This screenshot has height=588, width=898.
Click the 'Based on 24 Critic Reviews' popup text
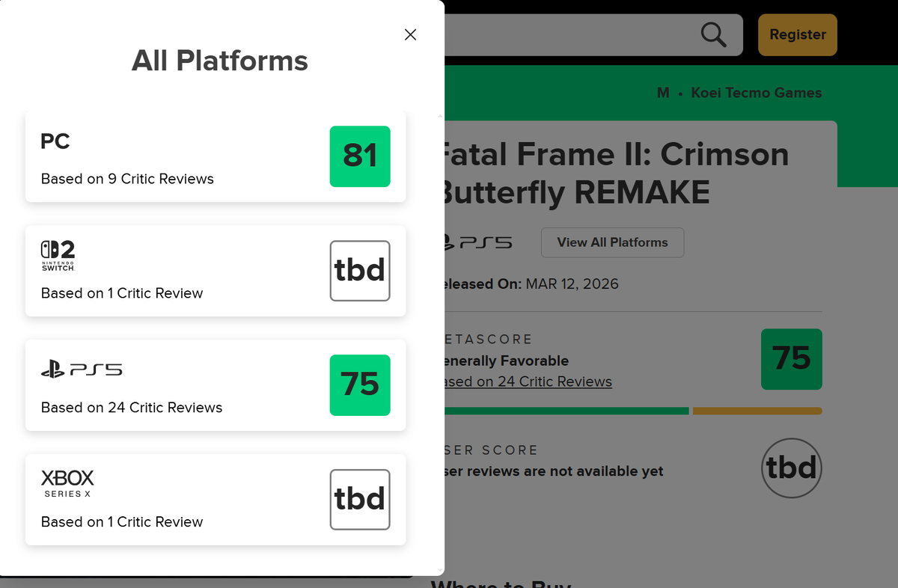point(132,408)
